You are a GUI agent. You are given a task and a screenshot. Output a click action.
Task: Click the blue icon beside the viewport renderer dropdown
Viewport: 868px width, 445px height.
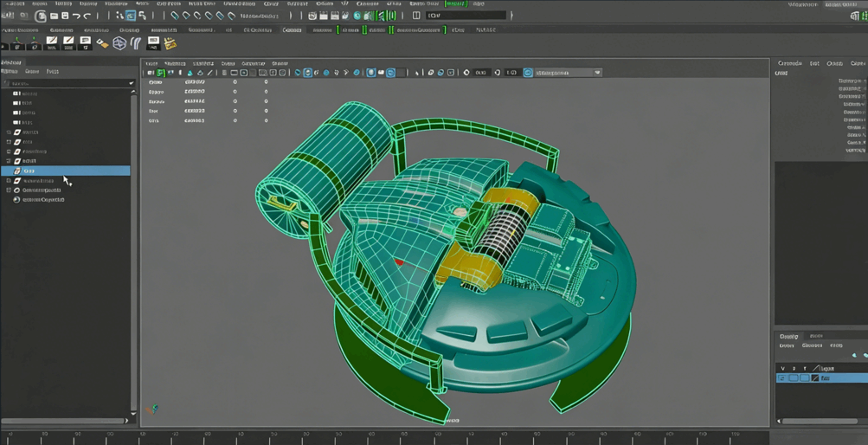[528, 73]
